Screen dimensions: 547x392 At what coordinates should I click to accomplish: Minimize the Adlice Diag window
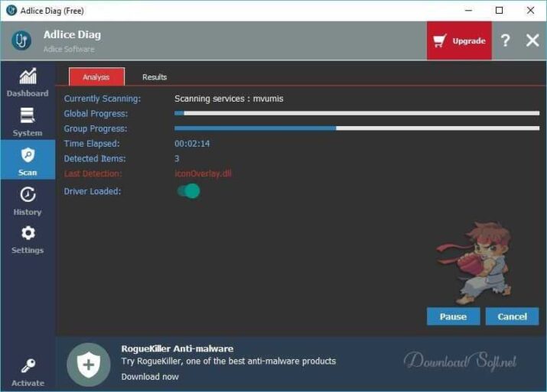tap(468, 11)
